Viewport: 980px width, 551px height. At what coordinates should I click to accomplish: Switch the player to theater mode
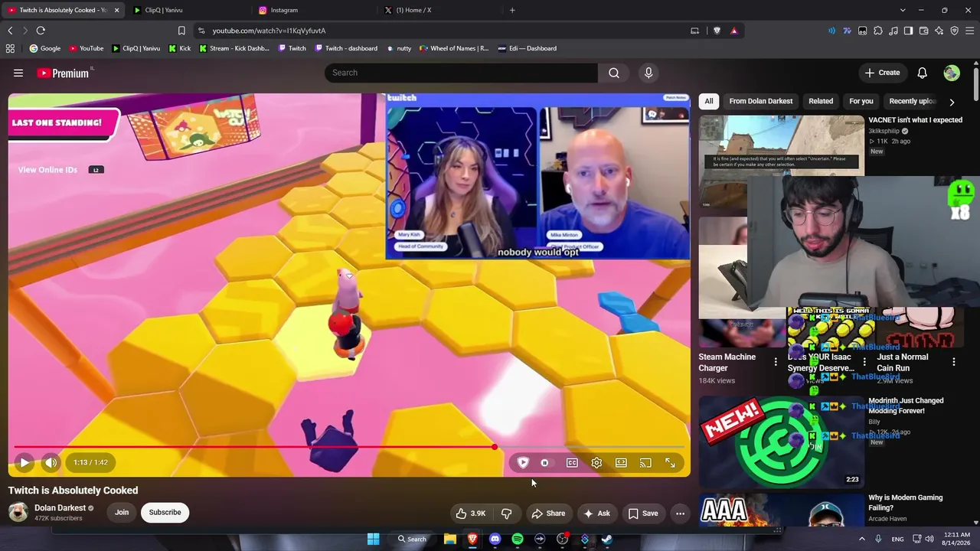(621, 463)
